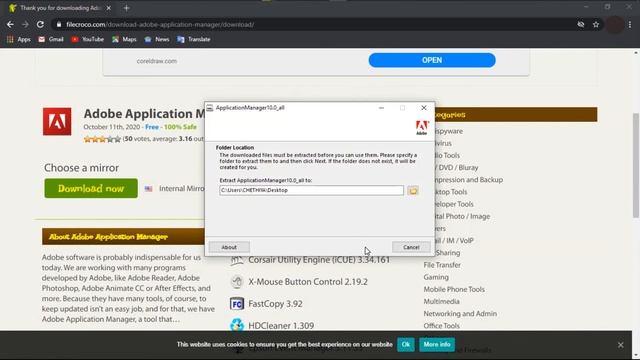Bookmark this page with star icon

[x=596, y=24]
